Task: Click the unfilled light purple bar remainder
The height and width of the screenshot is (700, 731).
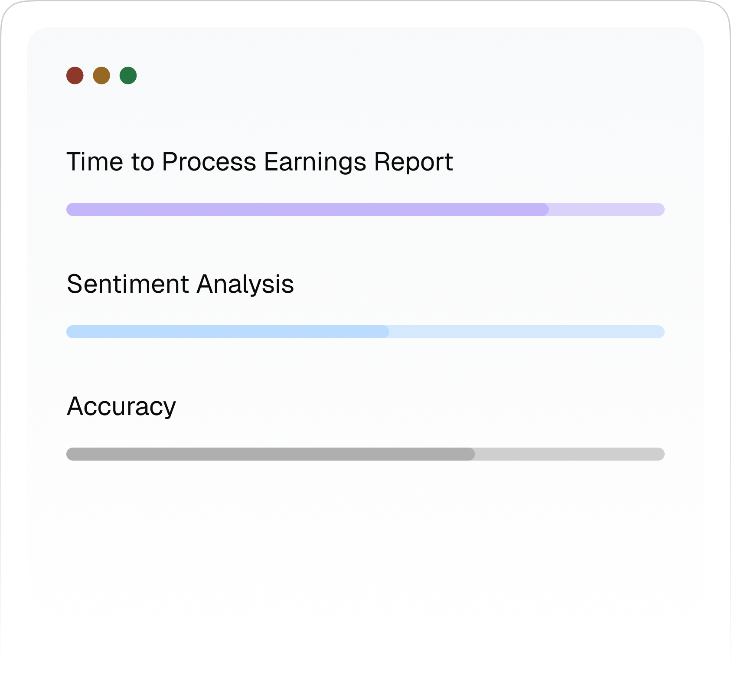Action: pos(607,209)
